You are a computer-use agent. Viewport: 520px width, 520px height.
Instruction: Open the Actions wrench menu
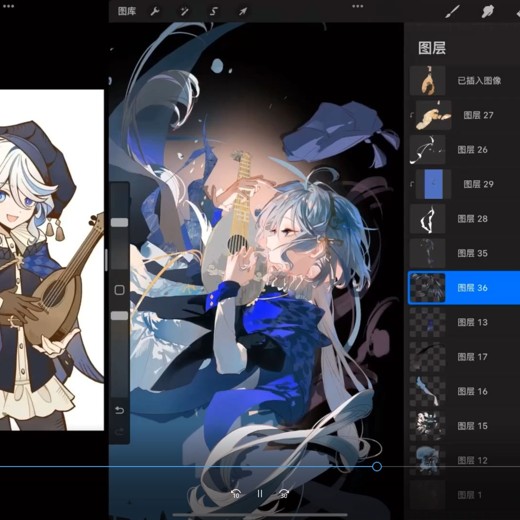[155, 12]
